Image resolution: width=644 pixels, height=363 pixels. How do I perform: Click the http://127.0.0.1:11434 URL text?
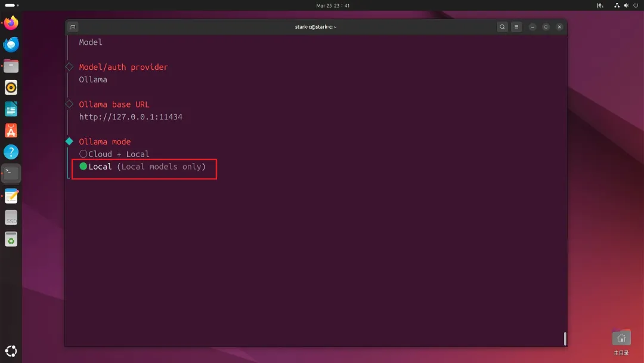(131, 117)
